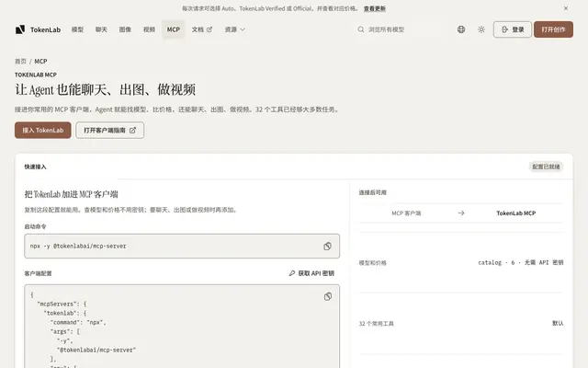Go to the 图像 nav item
The height and width of the screenshot is (368, 588).
(125, 29)
